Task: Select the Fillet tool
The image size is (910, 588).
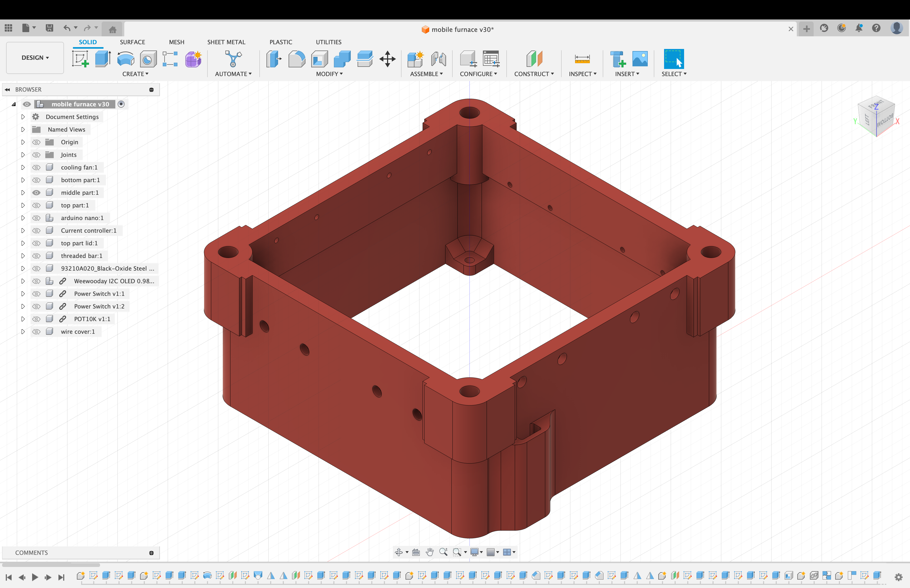Action: tap(297, 59)
